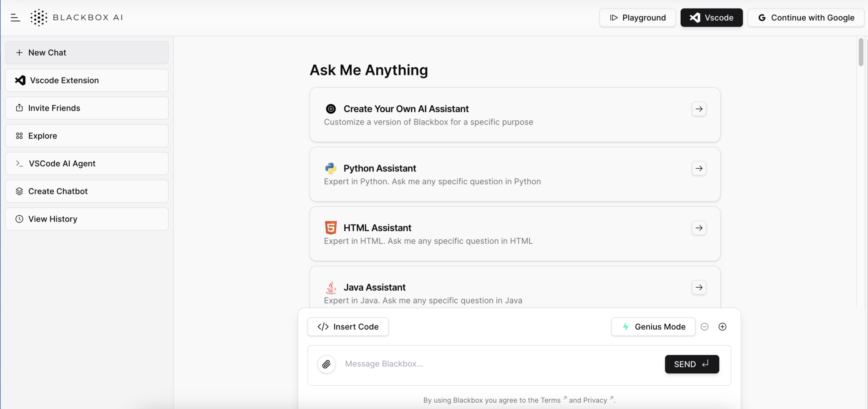Open Java Assistant via its arrow icon
This screenshot has width=868, height=409.
pyautogui.click(x=698, y=287)
